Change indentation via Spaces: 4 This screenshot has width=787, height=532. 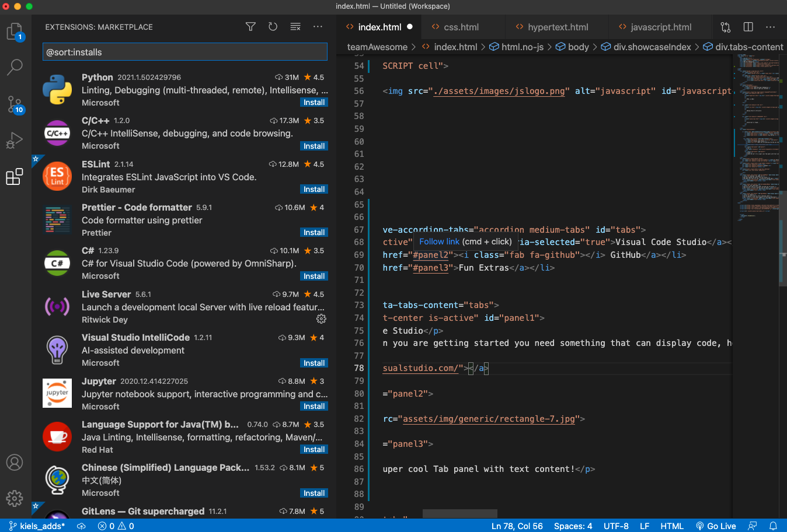click(573, 526)
